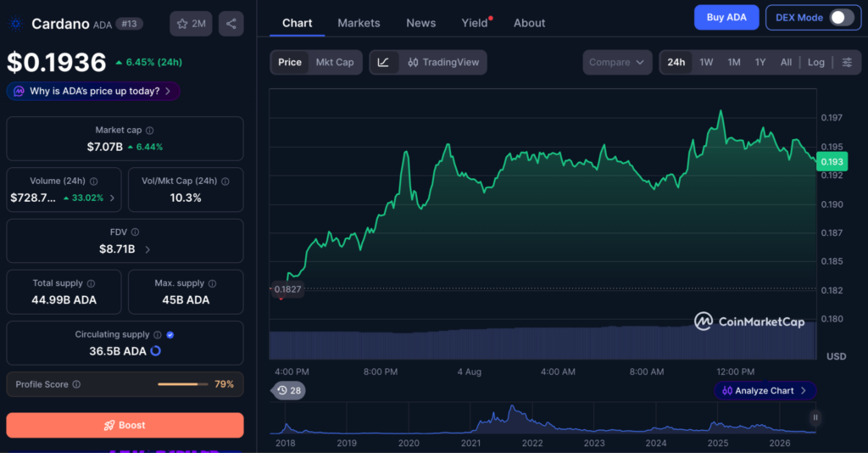868x453 pixels.
Task: Click the line chart icon
Action: 383,62
